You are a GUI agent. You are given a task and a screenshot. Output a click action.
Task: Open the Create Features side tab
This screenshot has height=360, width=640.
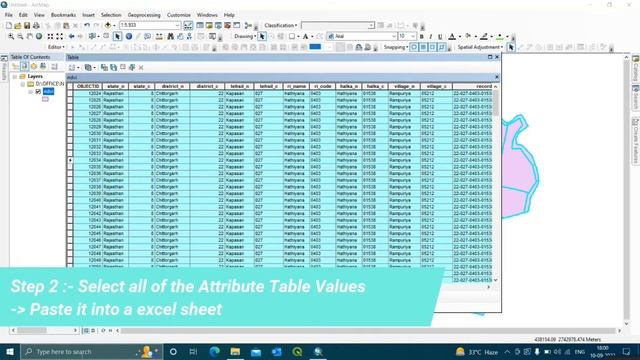click(636, 141)
